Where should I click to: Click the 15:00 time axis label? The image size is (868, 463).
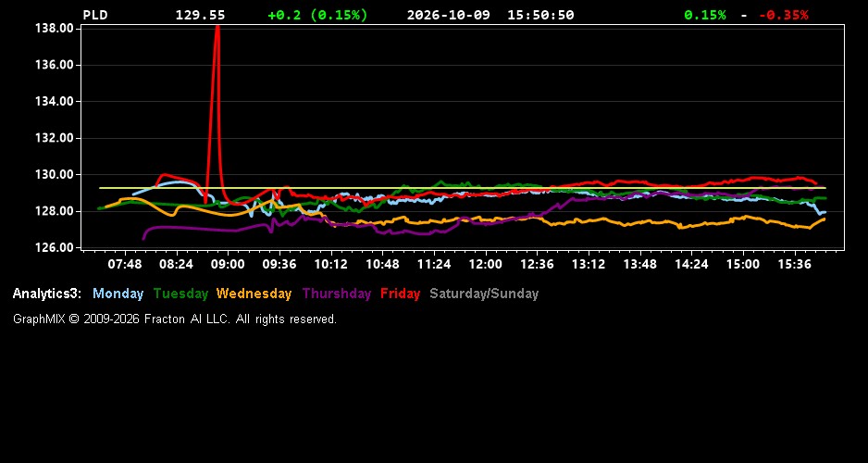pyautogui.click(x=743, y=265)
